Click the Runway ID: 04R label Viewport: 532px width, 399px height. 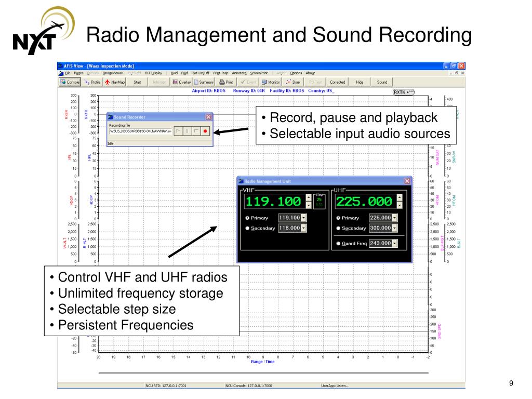[x=249, y=90]
